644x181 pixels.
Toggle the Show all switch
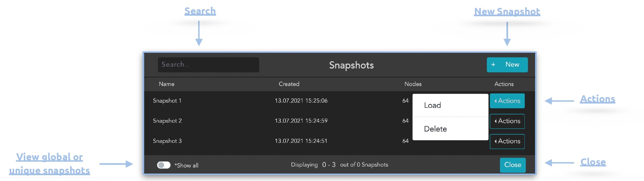(164, 165)
